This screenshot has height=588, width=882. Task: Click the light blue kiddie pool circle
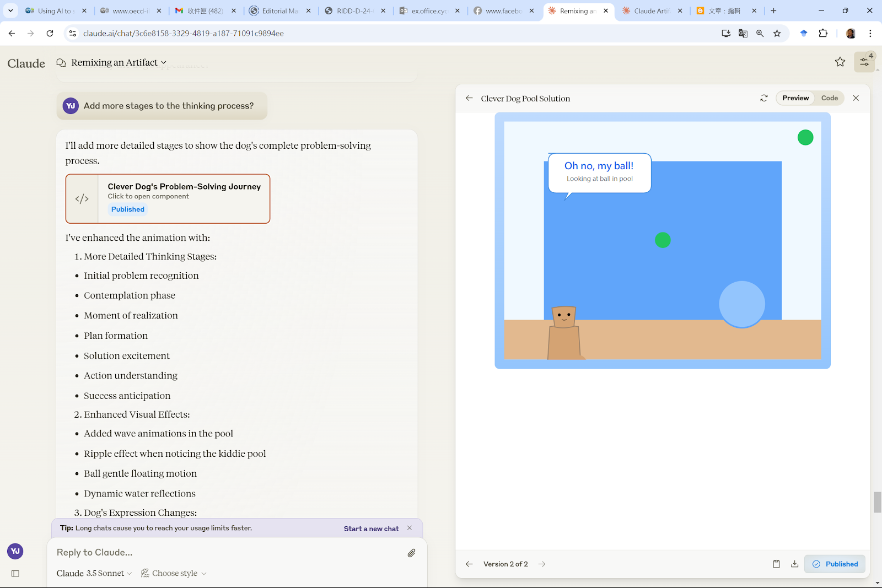pos(742,304)
